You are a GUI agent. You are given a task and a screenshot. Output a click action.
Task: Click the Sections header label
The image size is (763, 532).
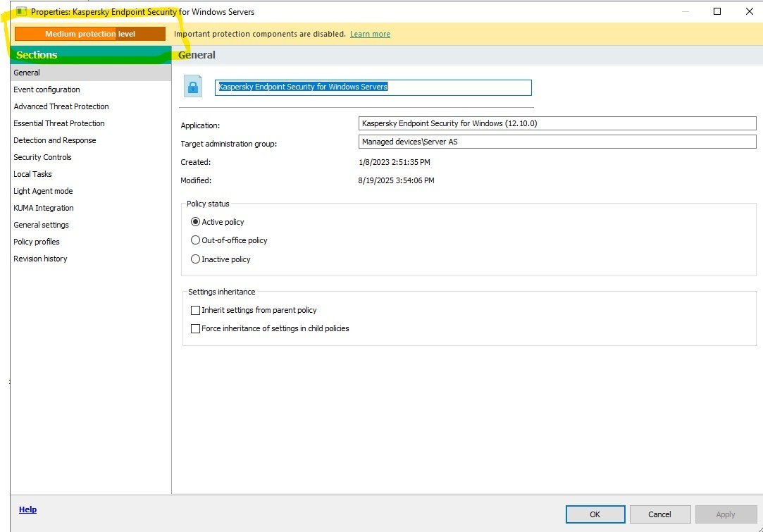point(37,55)
